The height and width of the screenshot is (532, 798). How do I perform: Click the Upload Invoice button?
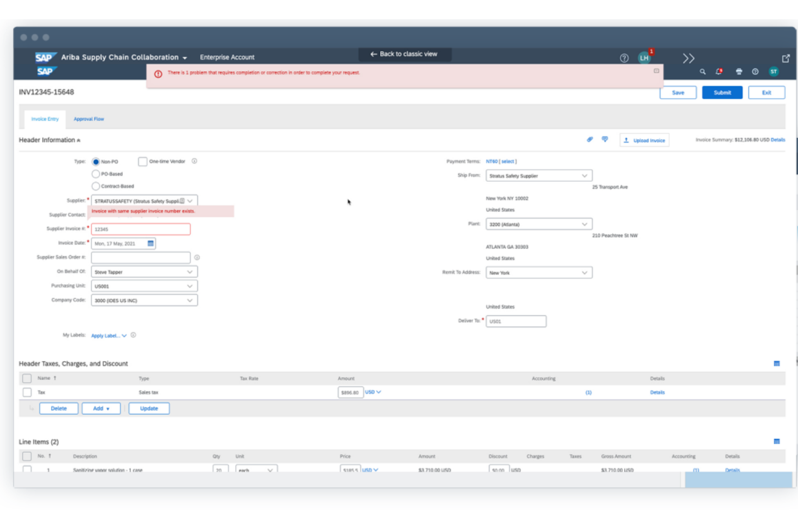(644, 140)
